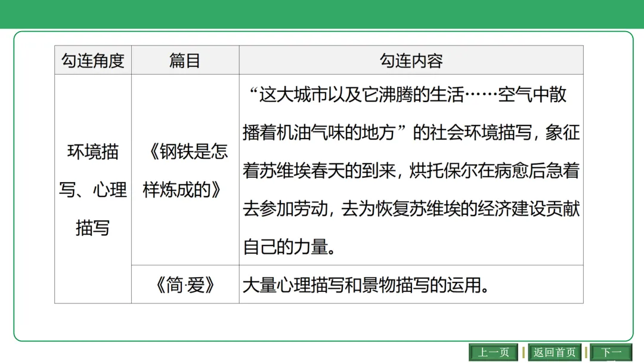Click the 下一 next page button

(x=611, y=352)
